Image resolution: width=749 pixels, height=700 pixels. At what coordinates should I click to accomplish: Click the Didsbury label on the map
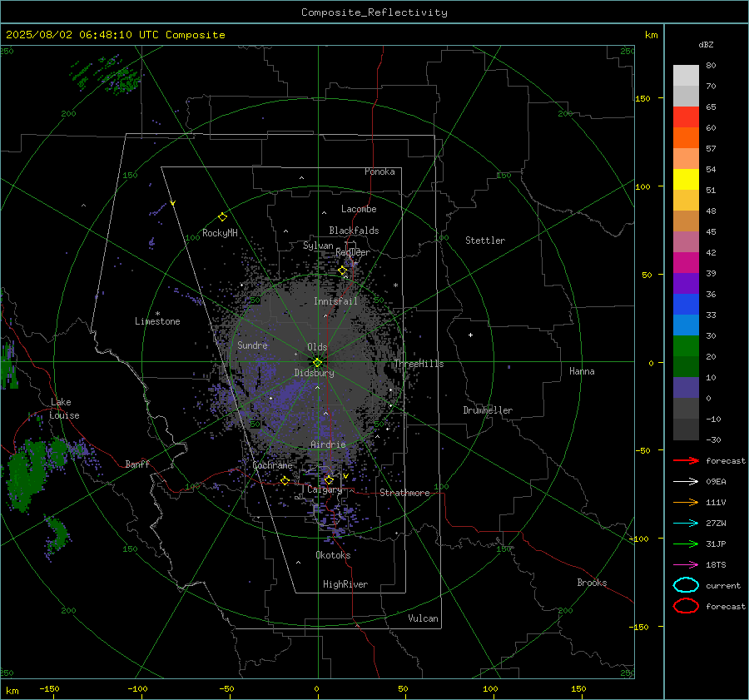[314, 373]
